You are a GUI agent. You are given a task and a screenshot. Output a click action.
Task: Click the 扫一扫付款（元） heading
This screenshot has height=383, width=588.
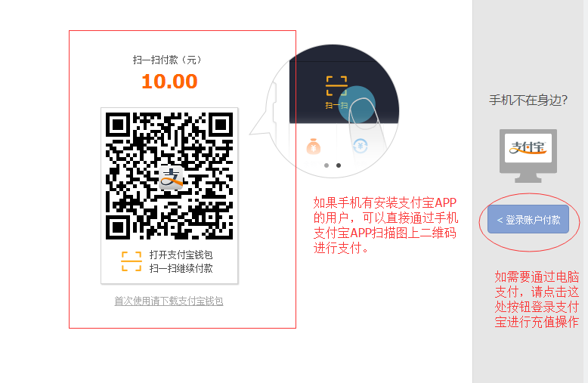[x=167, y=60]
